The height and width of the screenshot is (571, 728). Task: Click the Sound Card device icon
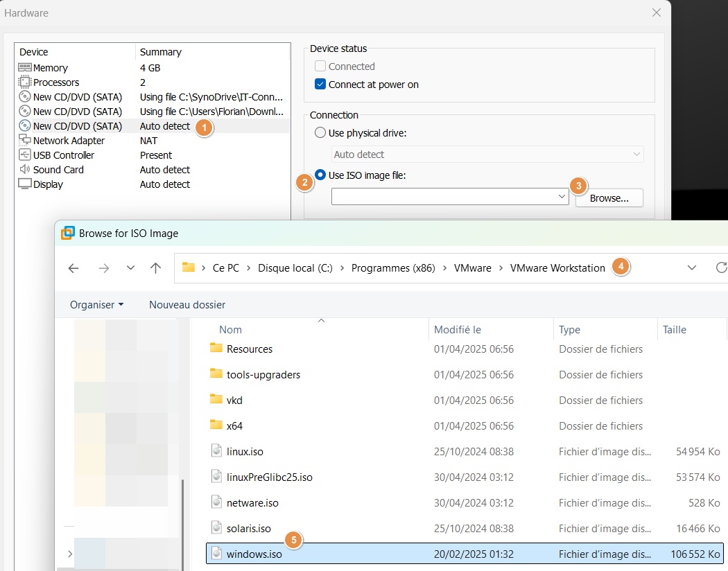26,169
